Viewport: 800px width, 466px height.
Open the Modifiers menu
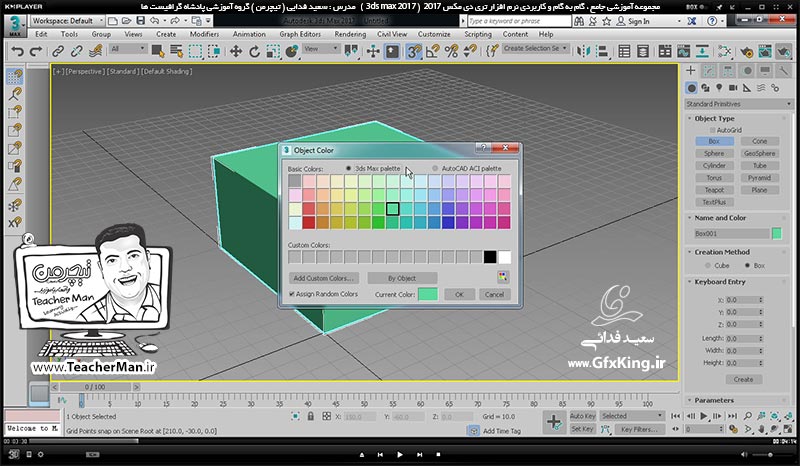click(204, 34)
